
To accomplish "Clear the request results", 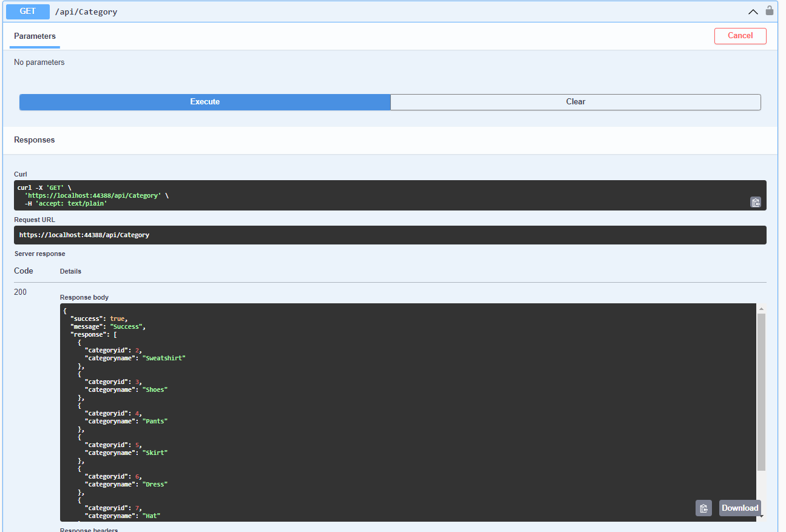I will [575, 102].
